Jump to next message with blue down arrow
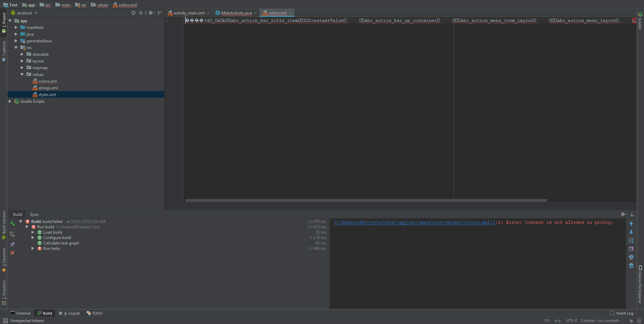Screen dimensions: 644x324 click(x=631, y=232)
